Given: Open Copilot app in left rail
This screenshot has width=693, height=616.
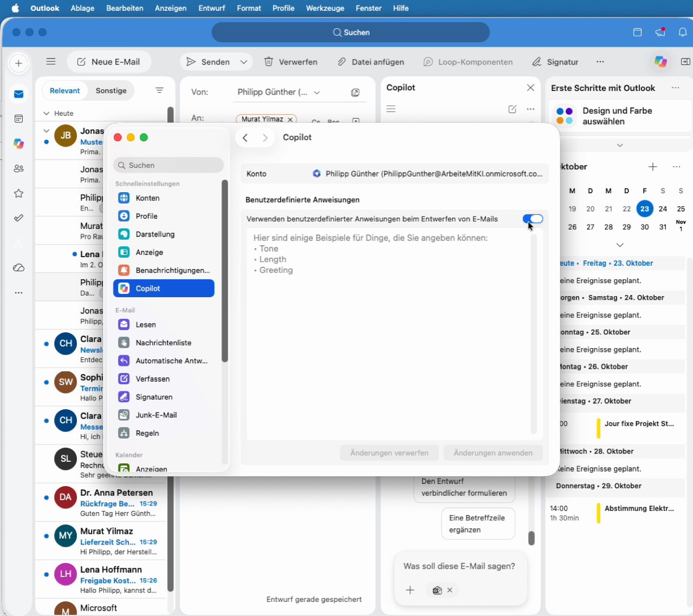Looking at the screenshot, I should point(18,144).
